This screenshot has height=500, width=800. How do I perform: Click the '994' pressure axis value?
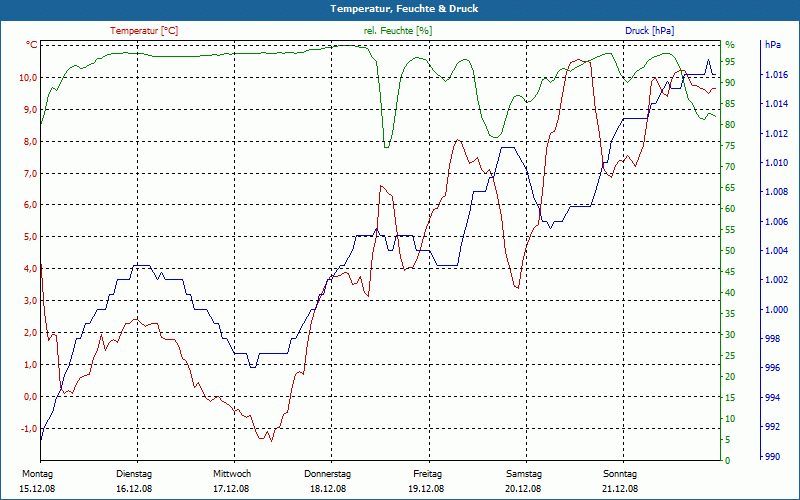[x=772, y=397]
